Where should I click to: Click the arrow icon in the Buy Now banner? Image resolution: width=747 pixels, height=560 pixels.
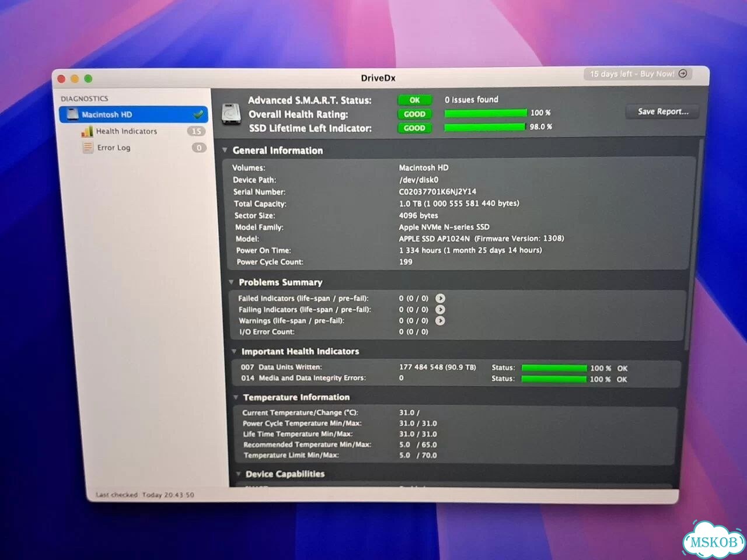click(x=683, y=73)
